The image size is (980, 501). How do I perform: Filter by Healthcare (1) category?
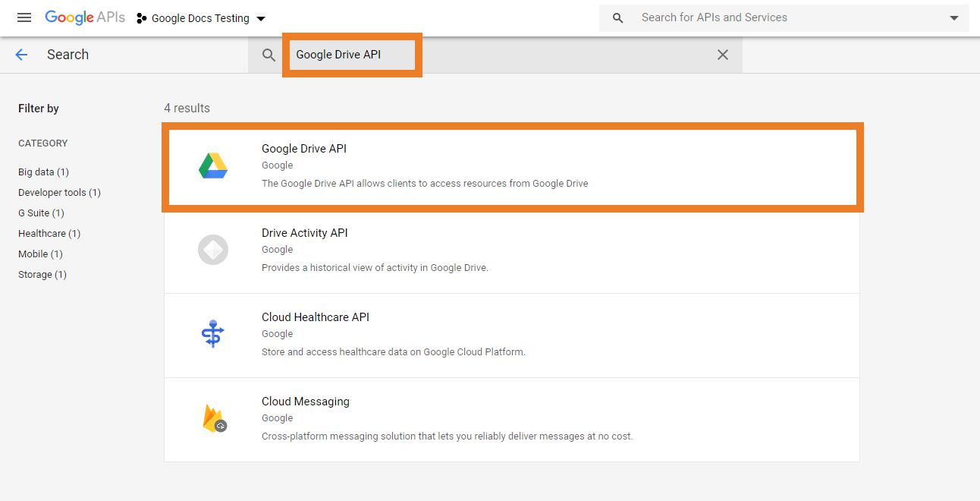[x=49, y=234]
